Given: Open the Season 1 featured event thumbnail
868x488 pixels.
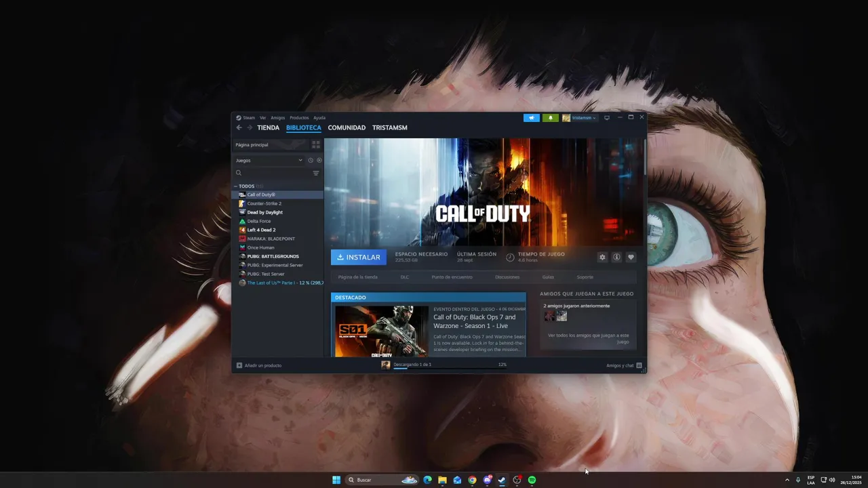Looking at the screenshot, I should point(382,331).
